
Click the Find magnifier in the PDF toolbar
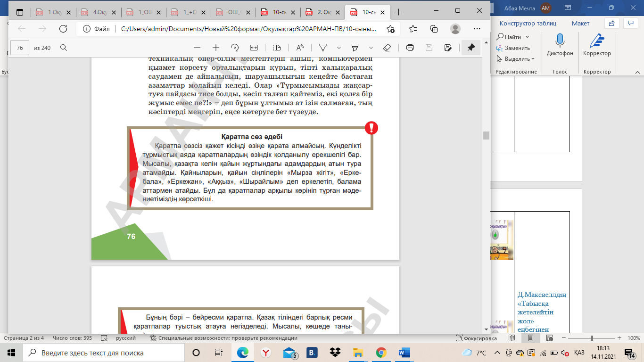point(63,48)
